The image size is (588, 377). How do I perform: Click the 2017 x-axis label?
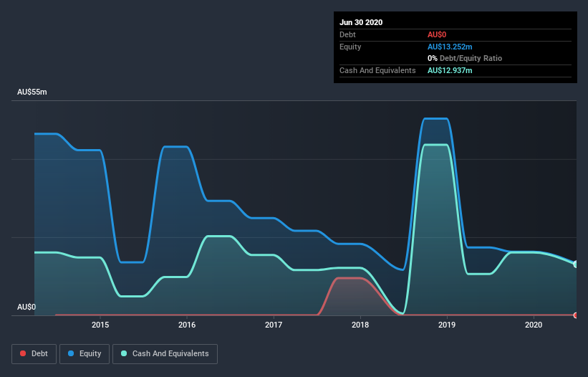point(274,325)
